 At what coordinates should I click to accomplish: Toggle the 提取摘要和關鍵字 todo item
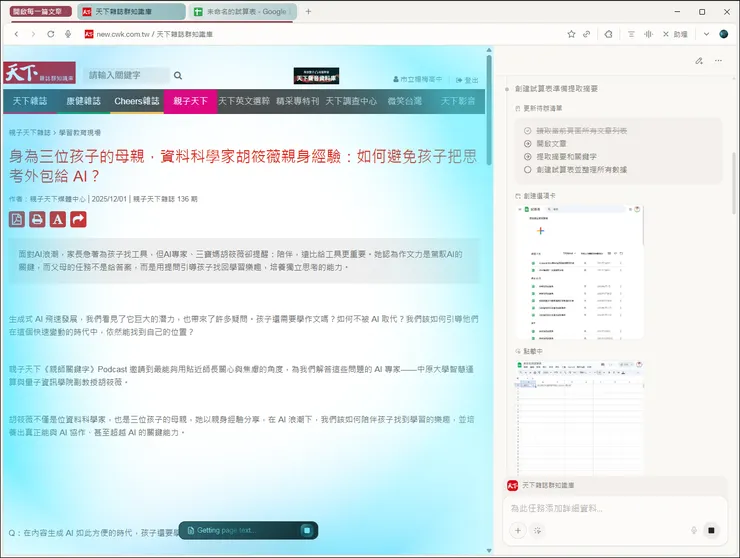click(560, 156)
